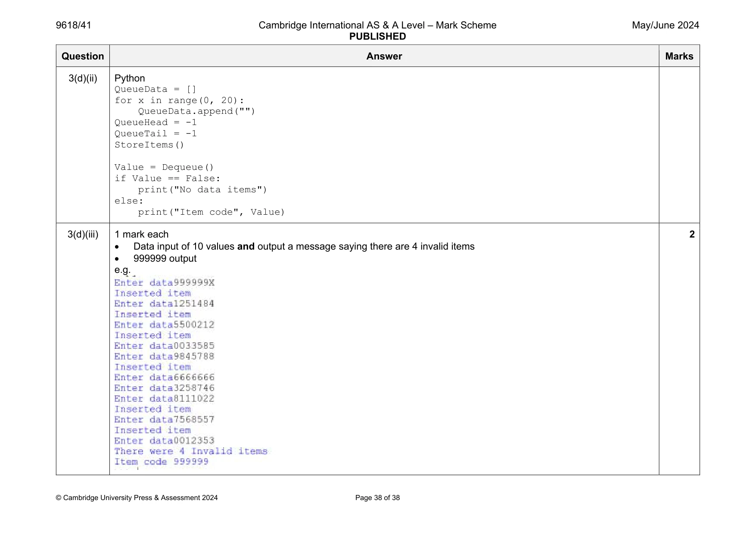Click the '999999 output' bullet point
This screenshot has width=756, height=535.
(x=165, y=258)
